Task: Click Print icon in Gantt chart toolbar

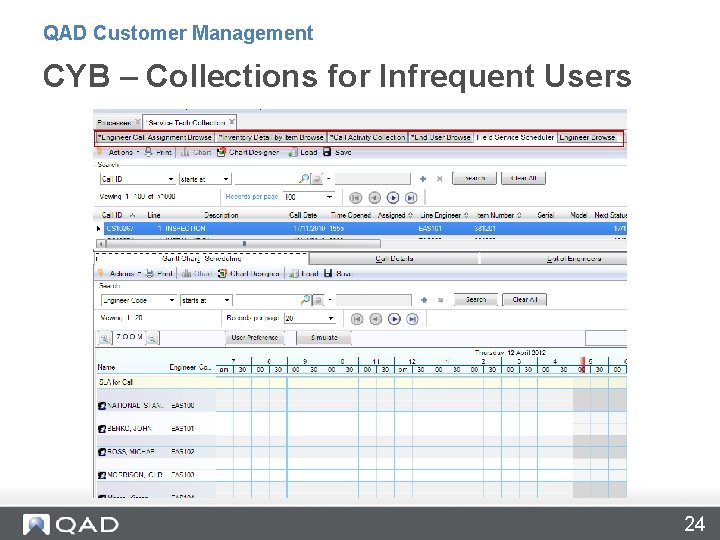Action: click(150, 273)
